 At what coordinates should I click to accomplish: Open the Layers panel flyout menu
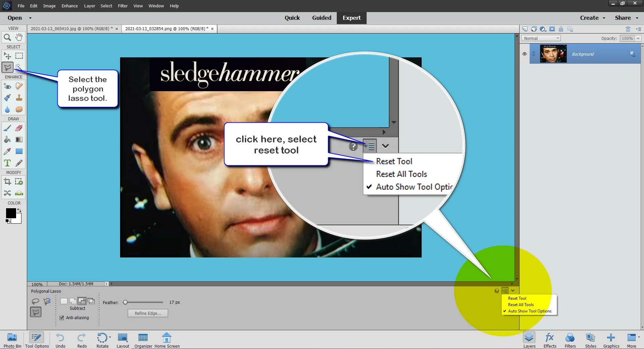(x=638, y=29)
